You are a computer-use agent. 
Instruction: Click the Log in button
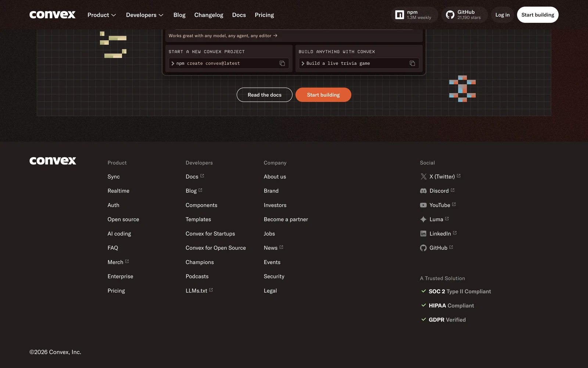(502, 15)
